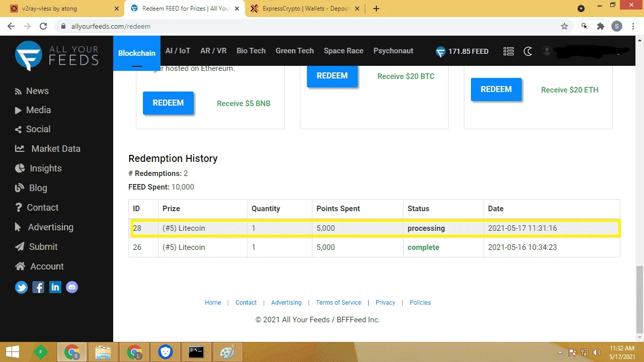644x362 pixels.
Task: Open the footer Privacy link
Action: click(x=385, y=303)
